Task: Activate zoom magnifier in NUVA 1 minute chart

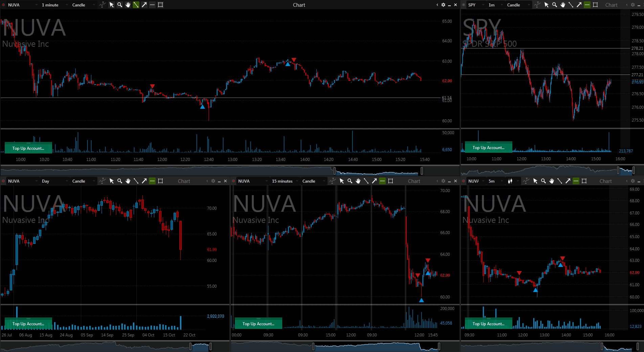Action: (120, 5)
